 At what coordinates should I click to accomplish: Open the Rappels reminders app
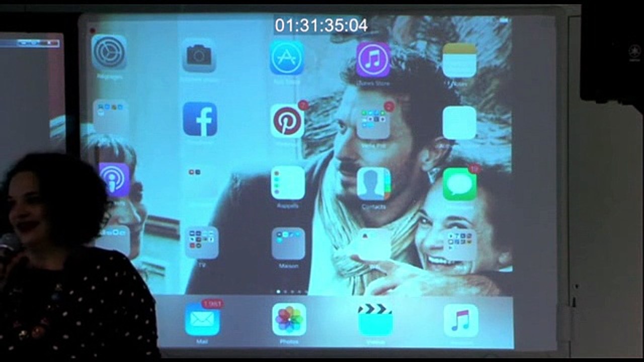pos(288,183)
